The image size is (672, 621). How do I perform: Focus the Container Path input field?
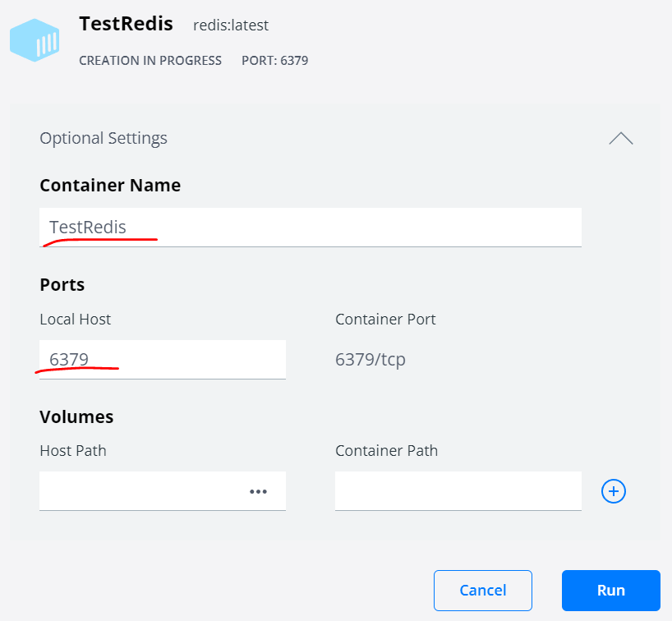[458, 491]
